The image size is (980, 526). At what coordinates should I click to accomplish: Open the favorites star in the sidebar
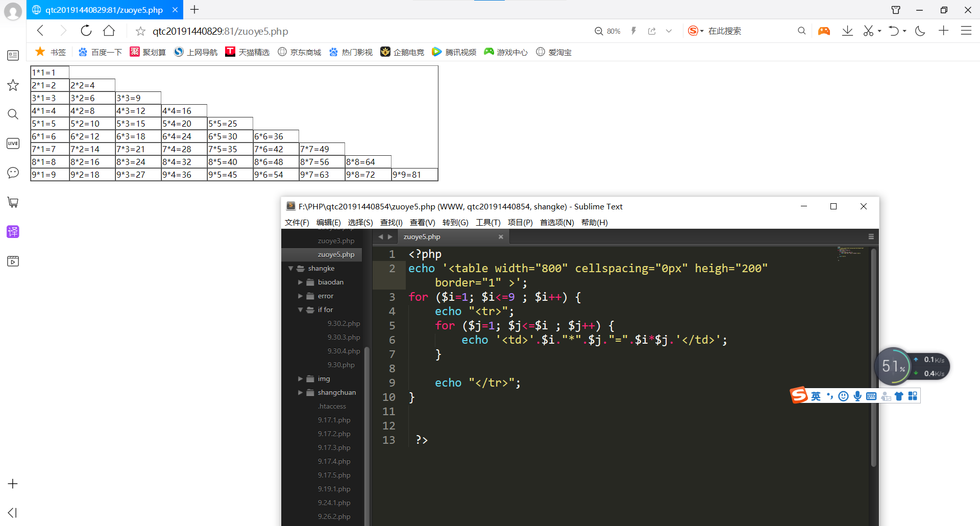pyautogui.click(x=13, y=85)
